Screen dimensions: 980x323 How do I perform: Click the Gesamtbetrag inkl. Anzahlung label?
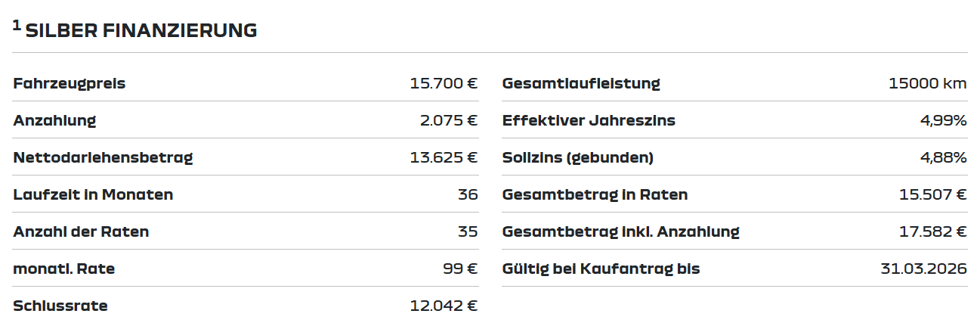click(x=620, y=231)
